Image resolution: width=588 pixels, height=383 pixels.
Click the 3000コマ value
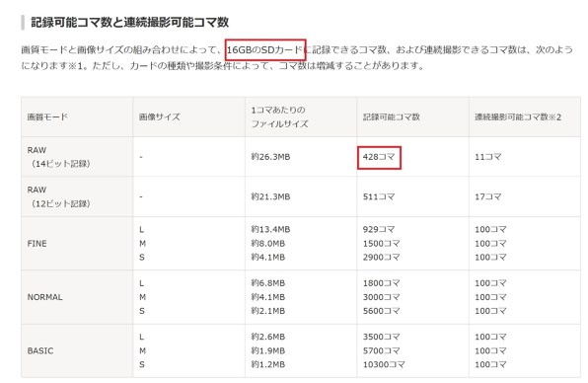(381, 297)
